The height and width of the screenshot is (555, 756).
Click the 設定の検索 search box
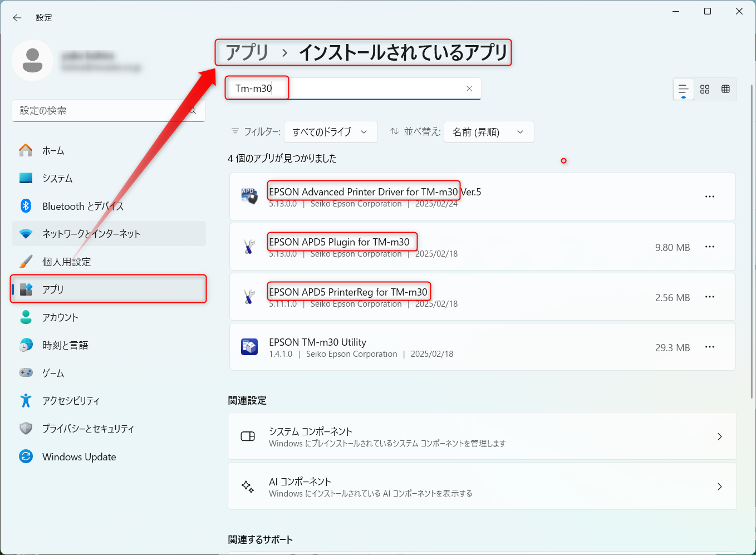tap(109, 110)
